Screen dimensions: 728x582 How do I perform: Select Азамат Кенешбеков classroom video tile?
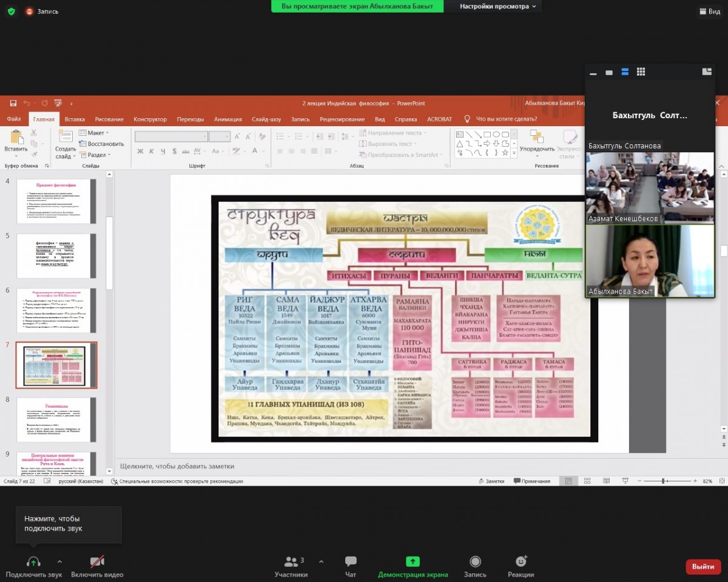[x=649, y=187]
